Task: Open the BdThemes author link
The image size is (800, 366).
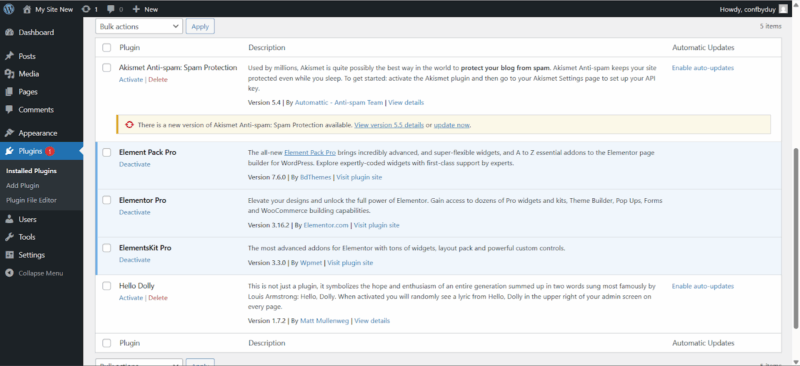Action: coord(316,178)
